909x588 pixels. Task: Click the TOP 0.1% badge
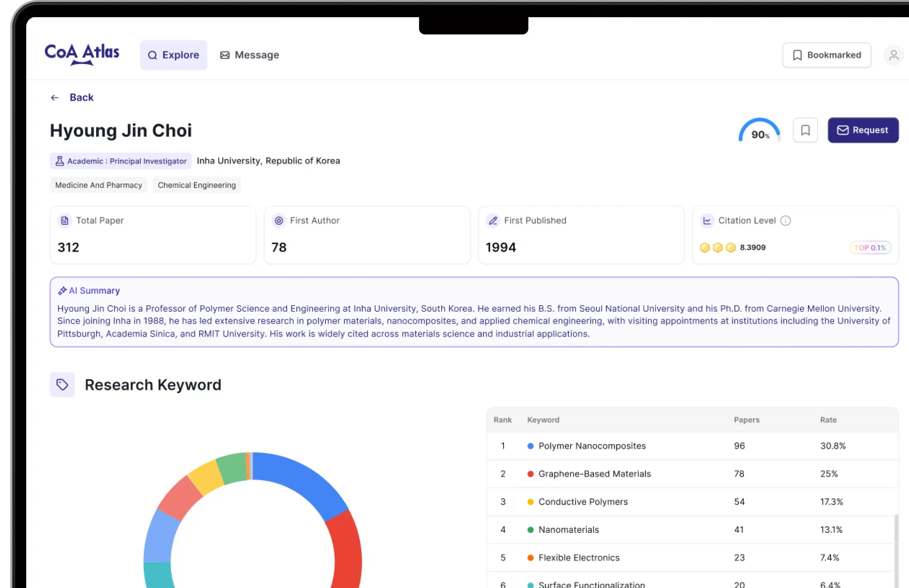pyautogui.click(x=870, y=247)
